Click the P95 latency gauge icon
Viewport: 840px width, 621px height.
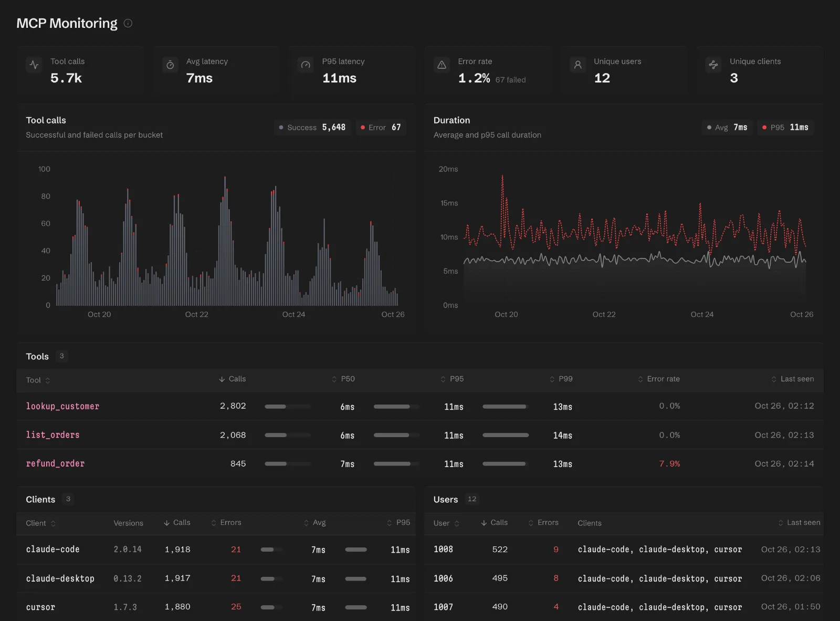306,65
